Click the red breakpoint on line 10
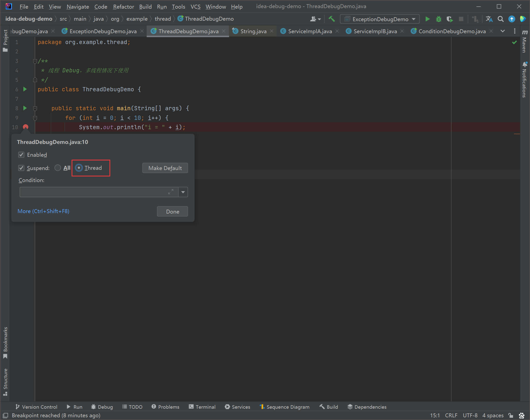 click(x=26, y=127)
